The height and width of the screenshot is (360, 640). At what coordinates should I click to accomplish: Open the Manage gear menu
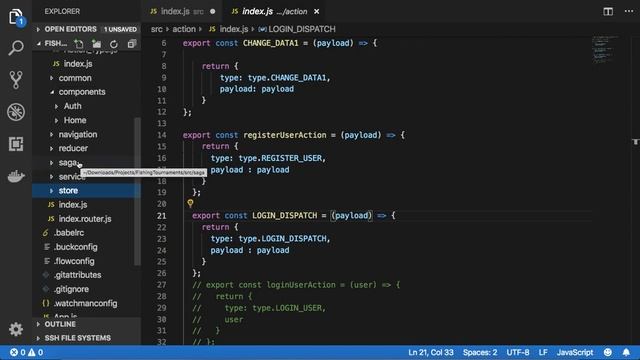16,329
